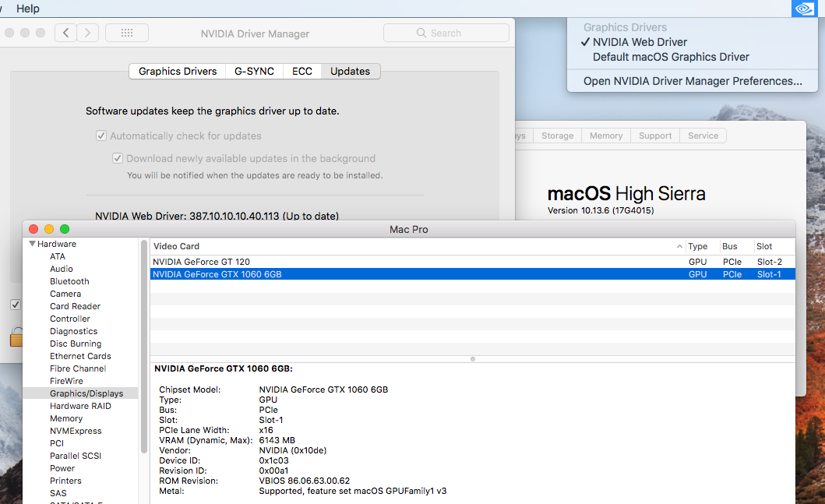Screen dimensions: 825x504
Task: Switch to the ECC tab
Action: point(302,71)
